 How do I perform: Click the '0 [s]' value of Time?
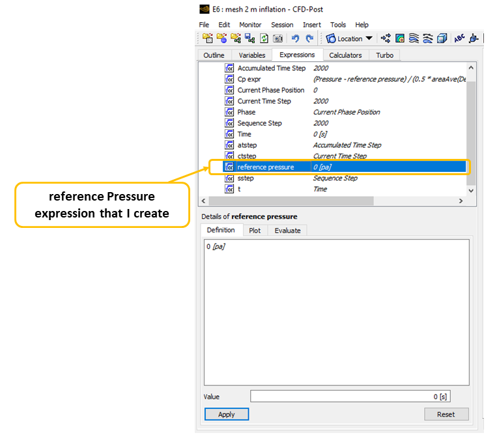click(320, 134)
